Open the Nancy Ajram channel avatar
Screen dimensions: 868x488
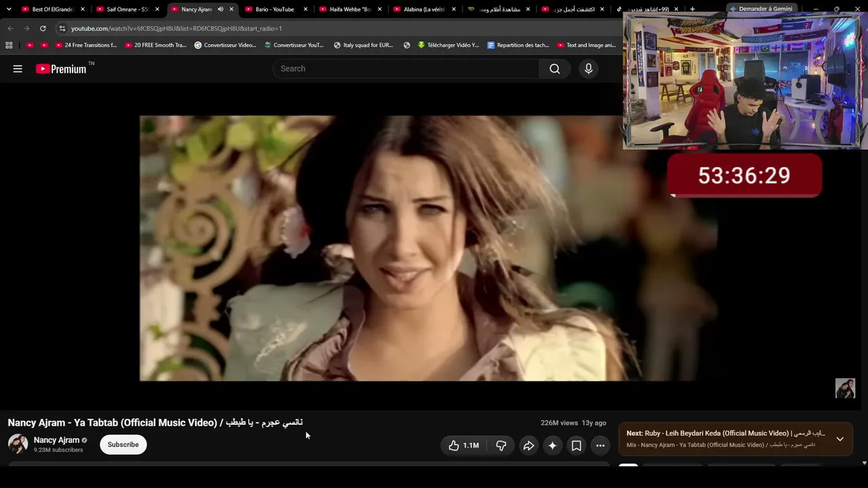pos(18,445)
